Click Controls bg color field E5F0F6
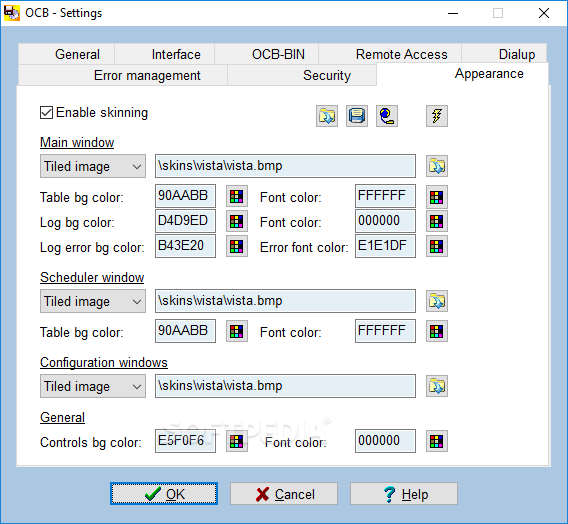Image resolution: width=568 pixels, height=524 pixels. click(x=185, y=441)
